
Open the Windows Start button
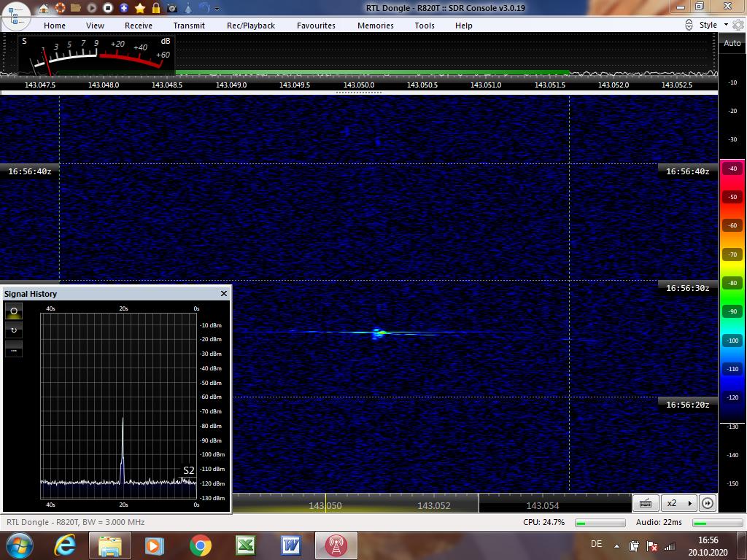(19, 545)
